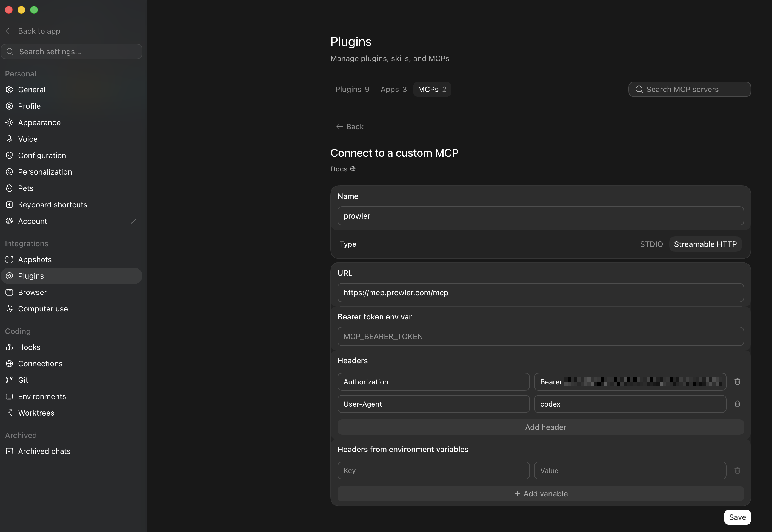This screenshot has width=772, height=532.
Task: Click Back above Connect to custom MCP
Action: pos(350,127)
